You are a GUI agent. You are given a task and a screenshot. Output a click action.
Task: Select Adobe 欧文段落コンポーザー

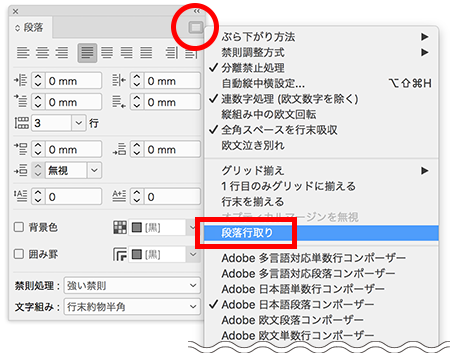pyautogui.click(x=321, y=320)
